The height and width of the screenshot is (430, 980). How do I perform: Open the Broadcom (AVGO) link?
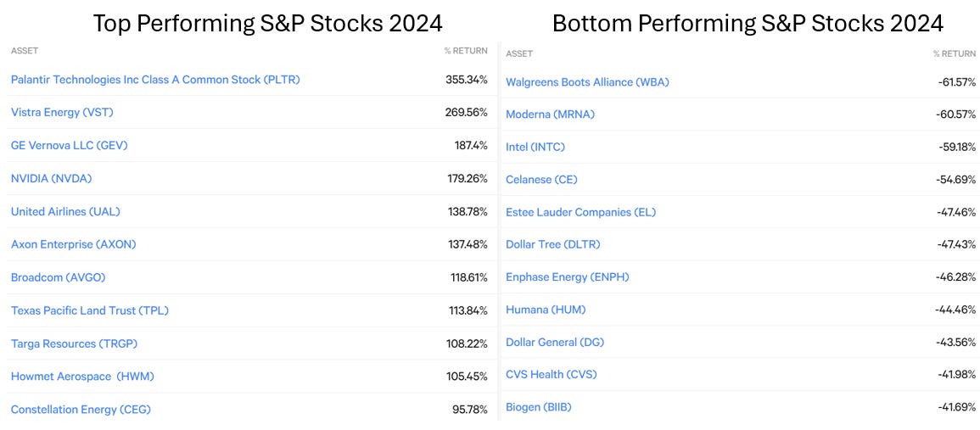(63, 277)
